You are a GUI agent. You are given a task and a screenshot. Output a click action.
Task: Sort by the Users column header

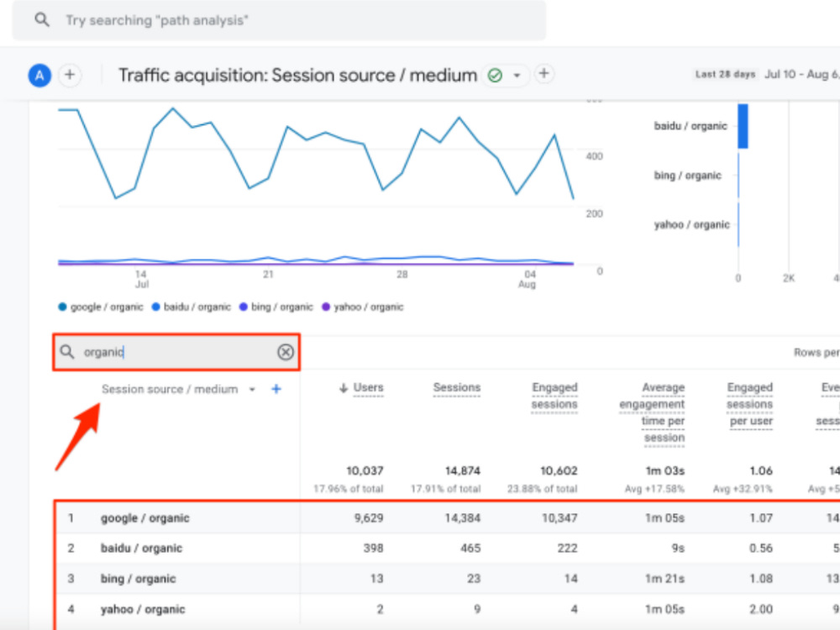(369, 387)
